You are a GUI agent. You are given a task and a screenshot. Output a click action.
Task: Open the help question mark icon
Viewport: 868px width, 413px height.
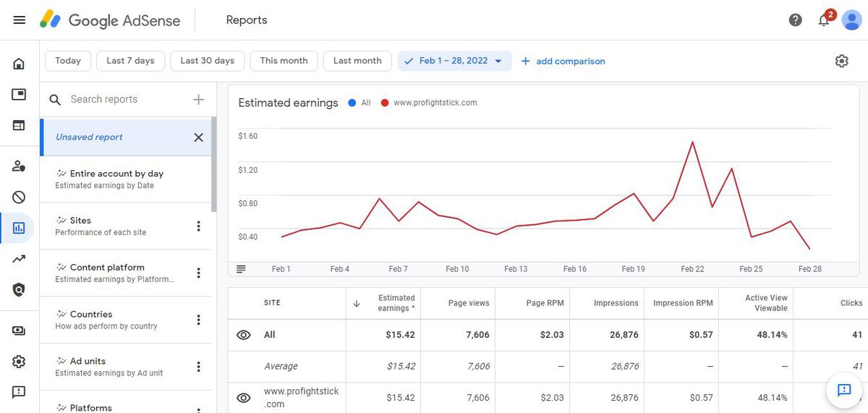tap(796, 20)
